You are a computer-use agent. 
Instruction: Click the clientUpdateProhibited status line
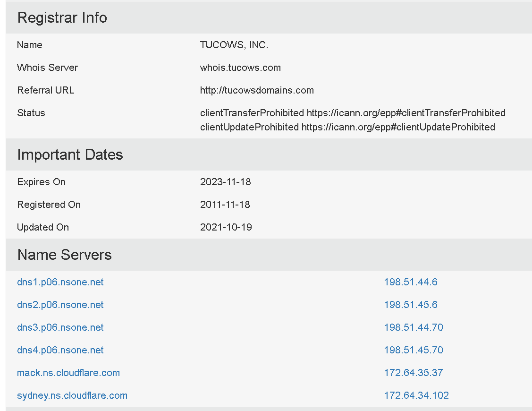click(347, 127)
